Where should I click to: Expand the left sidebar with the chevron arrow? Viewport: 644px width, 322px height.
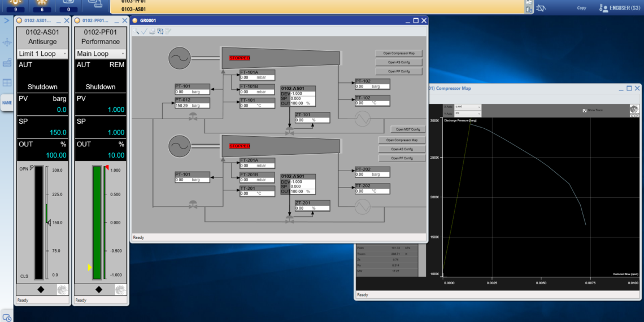pyautogui.click(x=7, y=20)
